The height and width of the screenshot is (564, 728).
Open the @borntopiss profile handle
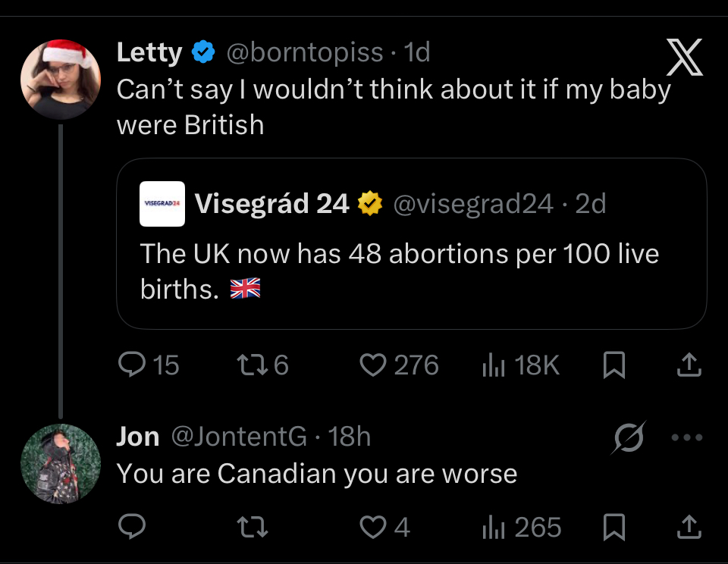(x=305, y=52)
